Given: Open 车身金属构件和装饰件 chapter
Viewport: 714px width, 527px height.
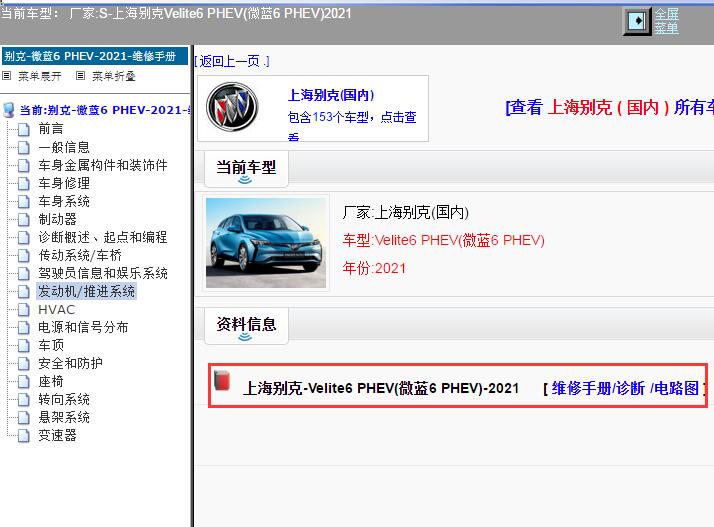Looking at the screenshot, I should (x=103, y=165).
